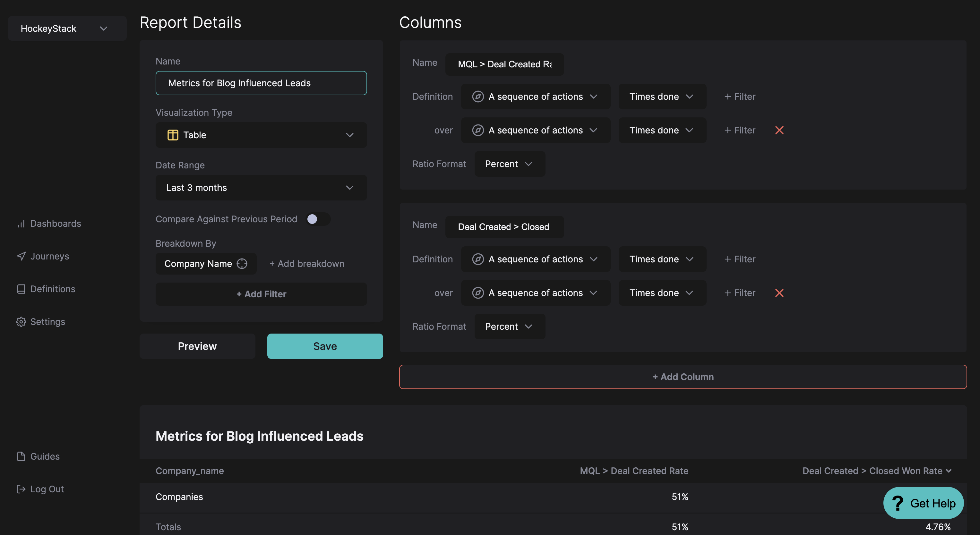Click the Guides document icon

pos(21,456)
